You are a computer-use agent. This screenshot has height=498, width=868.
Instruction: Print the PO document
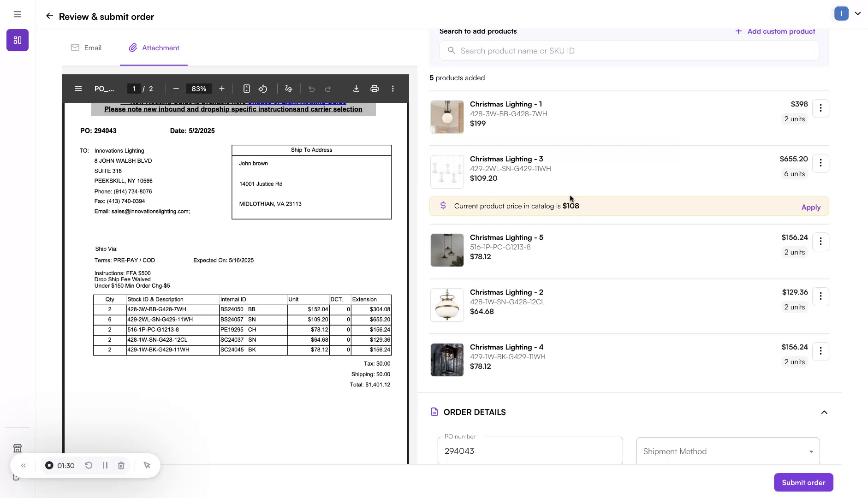374,89
